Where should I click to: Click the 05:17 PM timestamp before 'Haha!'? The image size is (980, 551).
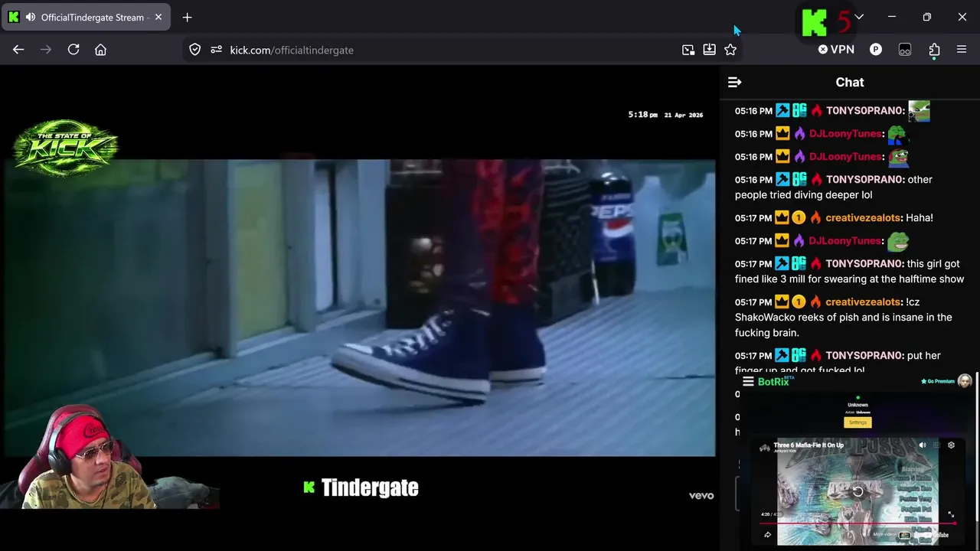[x=753, y=217]
